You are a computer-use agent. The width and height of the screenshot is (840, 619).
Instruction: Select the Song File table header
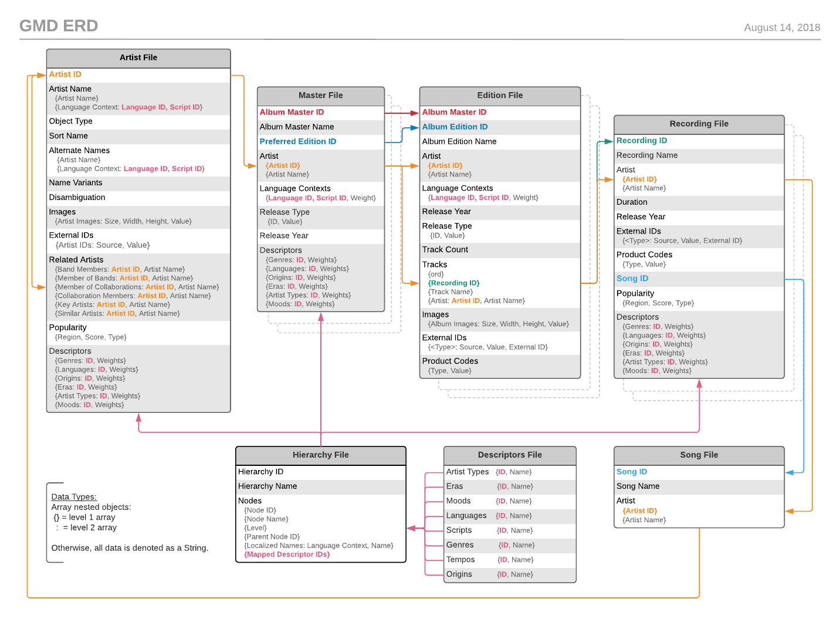[x=699, y=455]
